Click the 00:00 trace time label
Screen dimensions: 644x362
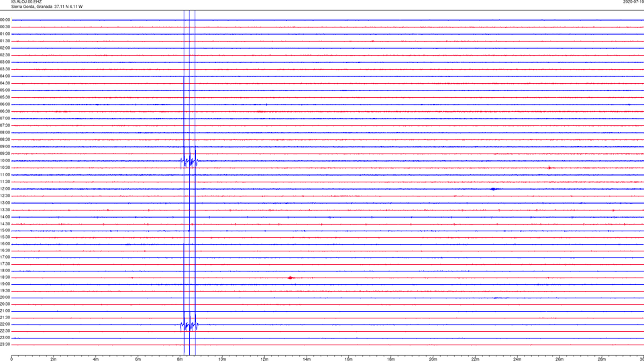[x=5, y=19]
